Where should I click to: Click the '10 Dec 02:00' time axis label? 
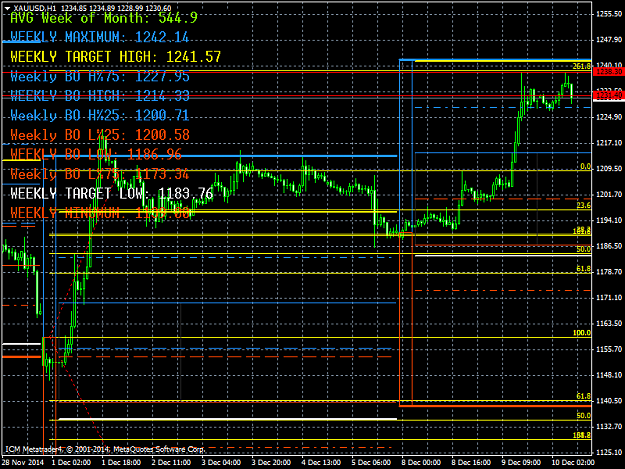(572, 462)
